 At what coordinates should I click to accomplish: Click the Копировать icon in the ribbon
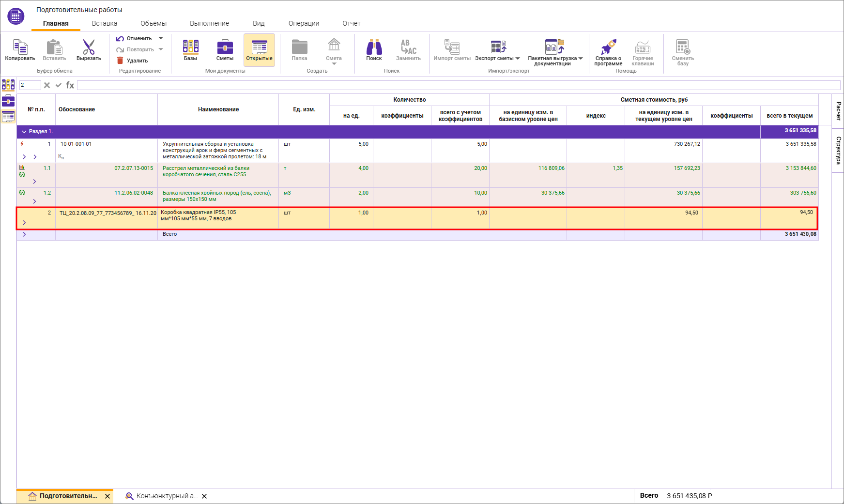(x=20, y=47)
